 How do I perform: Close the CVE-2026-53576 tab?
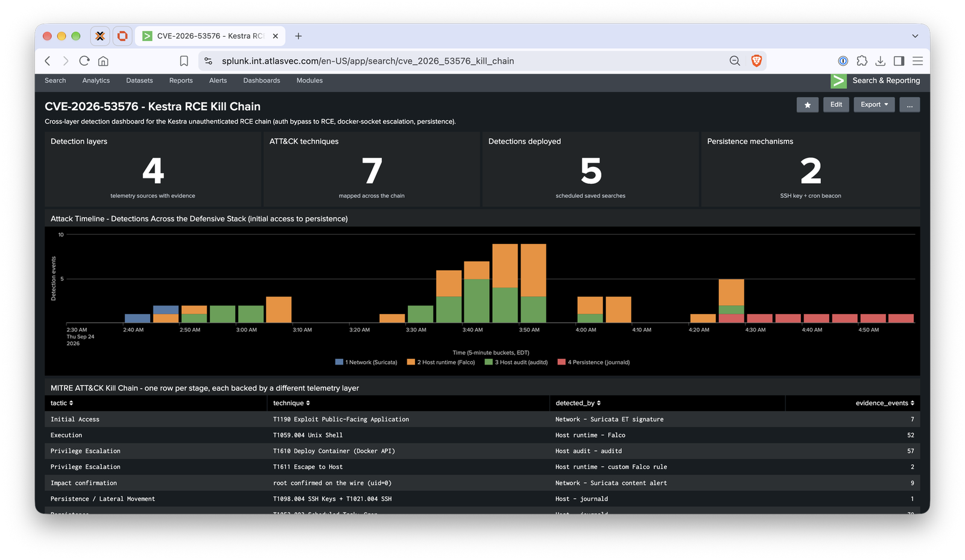(276, 36)
